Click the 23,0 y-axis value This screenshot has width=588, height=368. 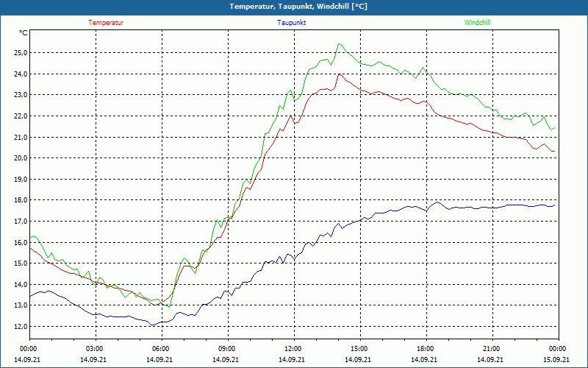point(21,95)
